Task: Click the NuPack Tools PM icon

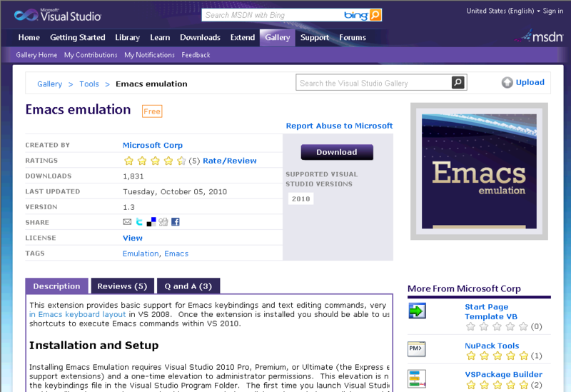Action: tap(417, 348)
